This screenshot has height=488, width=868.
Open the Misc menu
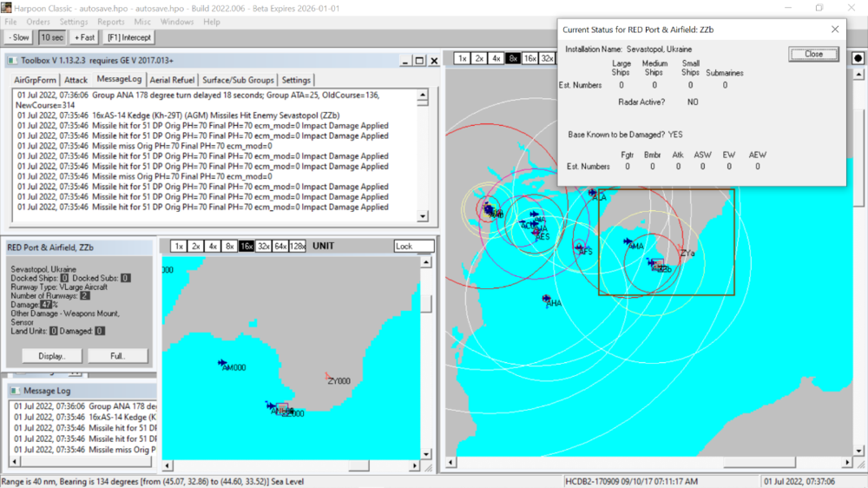pyautogui.click(x=142, y=22)
